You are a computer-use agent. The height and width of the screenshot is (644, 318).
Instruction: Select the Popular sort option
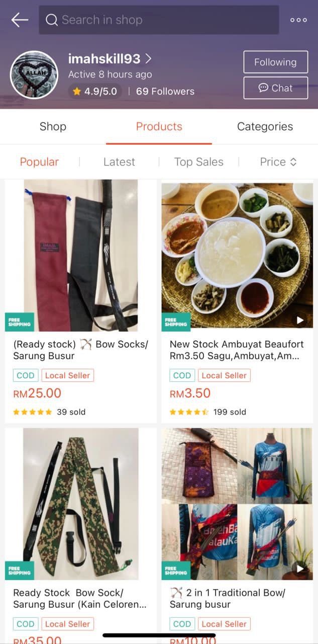39,162
